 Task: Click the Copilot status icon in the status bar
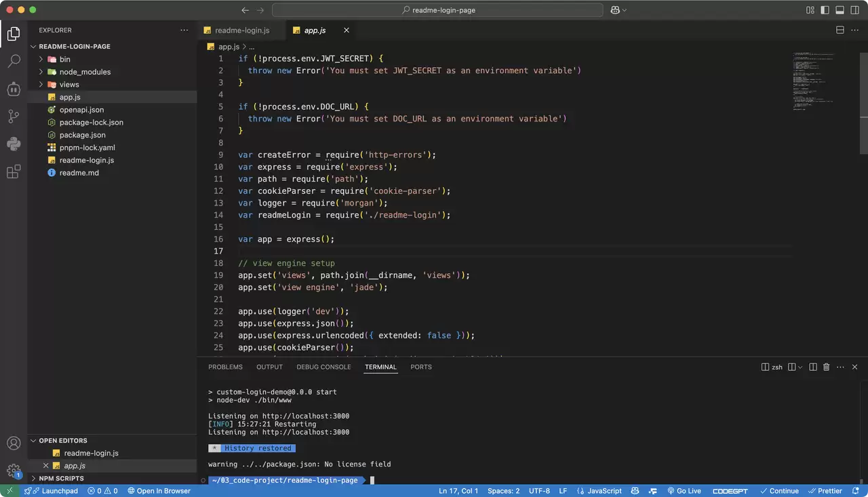(x=635, y=491)
